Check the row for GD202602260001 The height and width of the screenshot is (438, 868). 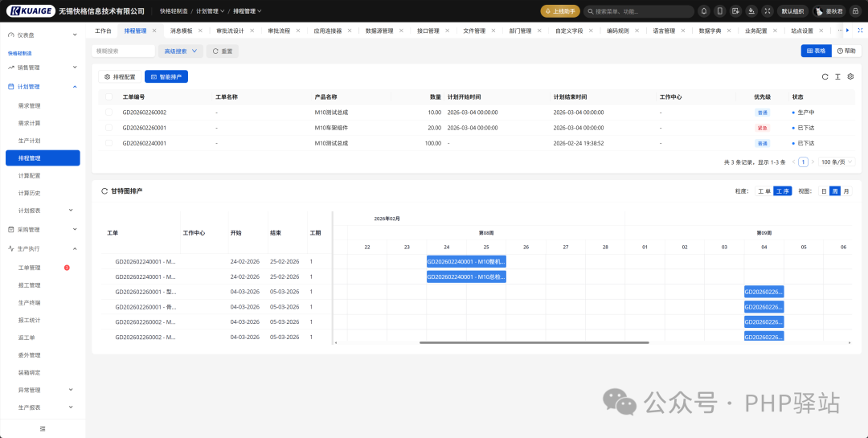[109, 128]
